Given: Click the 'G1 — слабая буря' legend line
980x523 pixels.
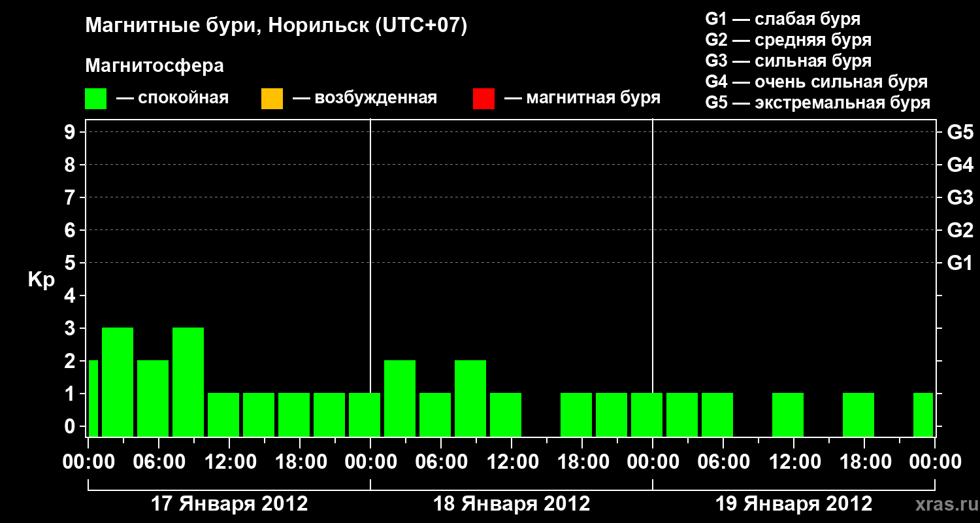Looking at the screenshot, I should coord(783,19).
